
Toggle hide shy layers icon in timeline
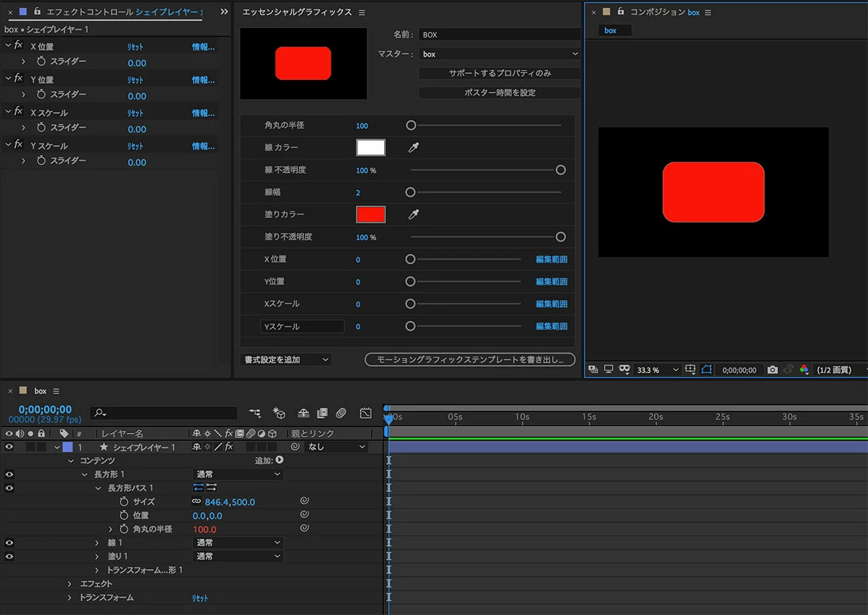tap(303, 413)
